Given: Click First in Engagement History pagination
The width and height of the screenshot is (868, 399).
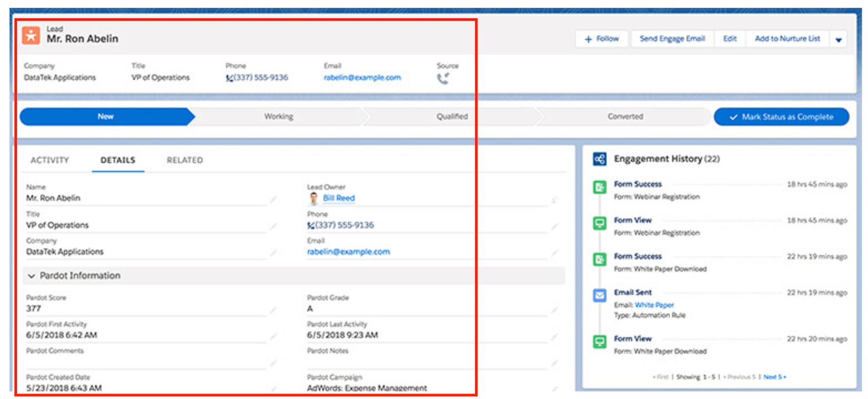Looking at the screenshot, I should coord(661,377).
